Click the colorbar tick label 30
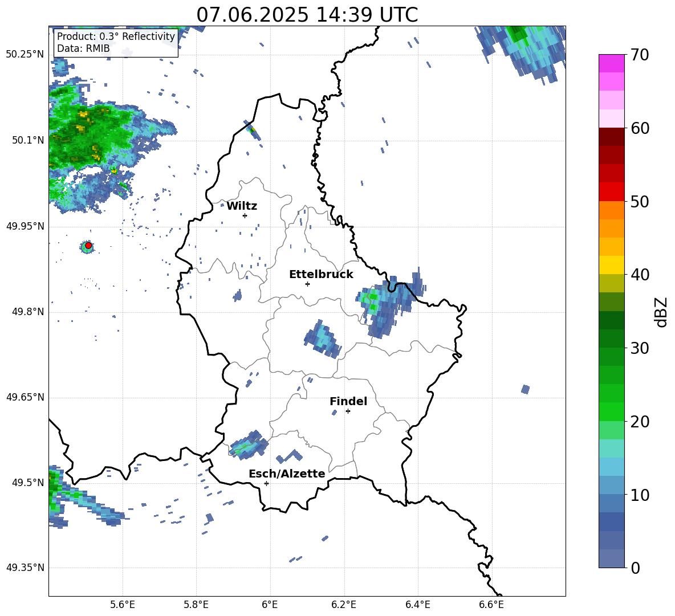 click(640, 348)
